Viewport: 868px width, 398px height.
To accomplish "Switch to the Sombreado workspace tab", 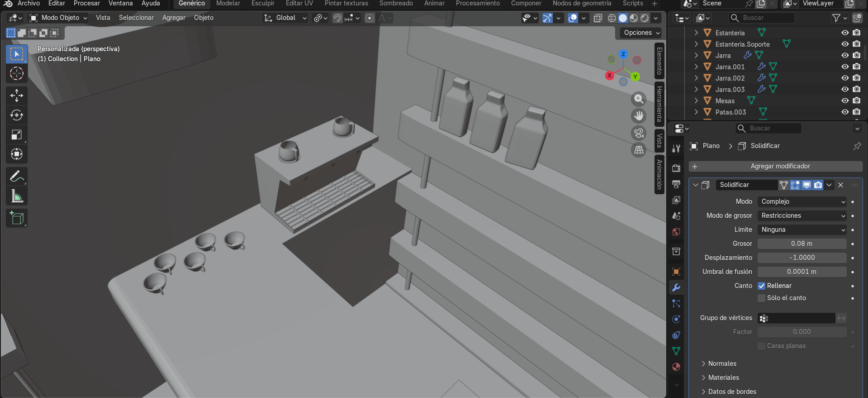I will 396,4.
